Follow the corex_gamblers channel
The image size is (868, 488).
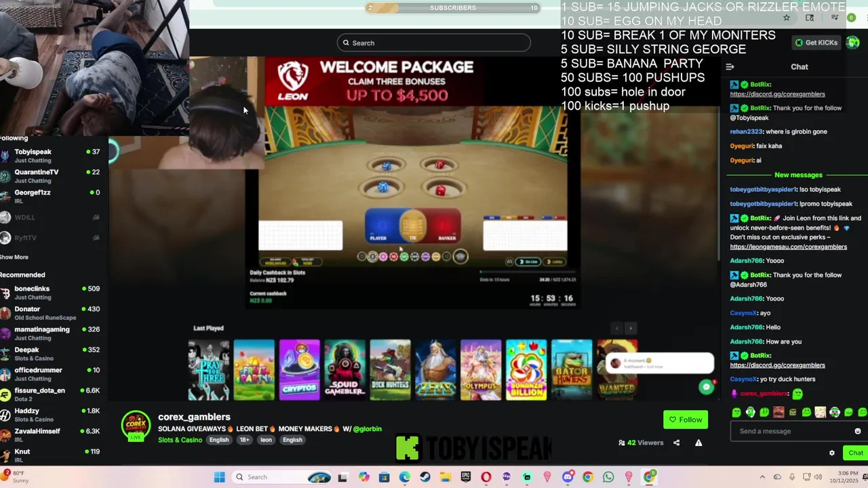coord(686,420)
